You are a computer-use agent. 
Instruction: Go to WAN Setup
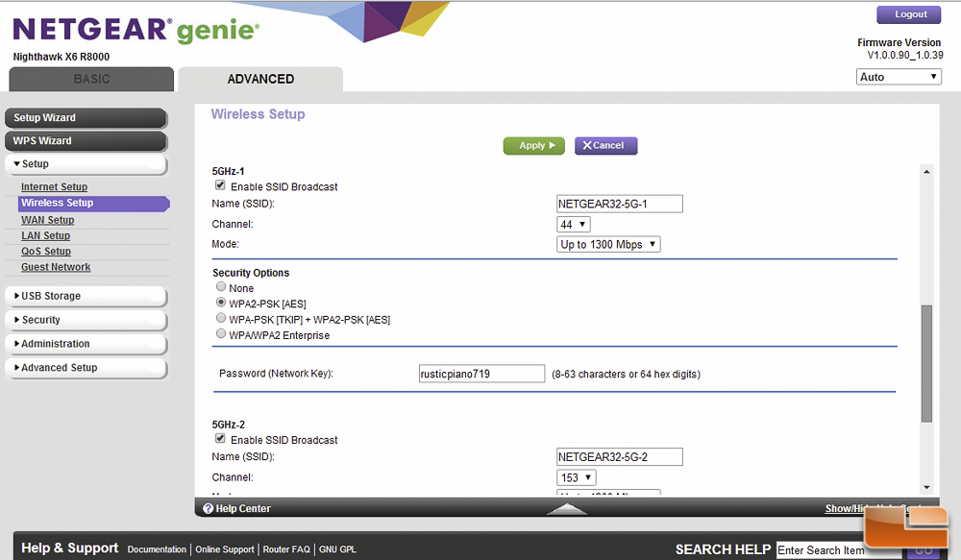pyautogui.click(x=47, y=220)
